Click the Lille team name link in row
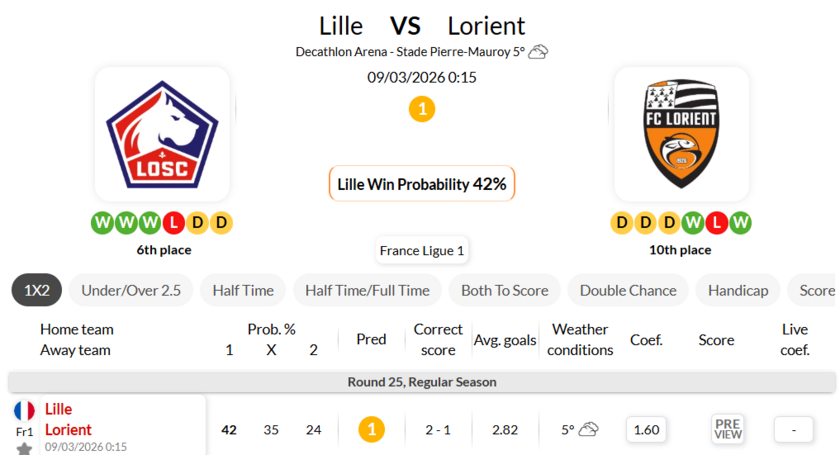 coord(58,409)
